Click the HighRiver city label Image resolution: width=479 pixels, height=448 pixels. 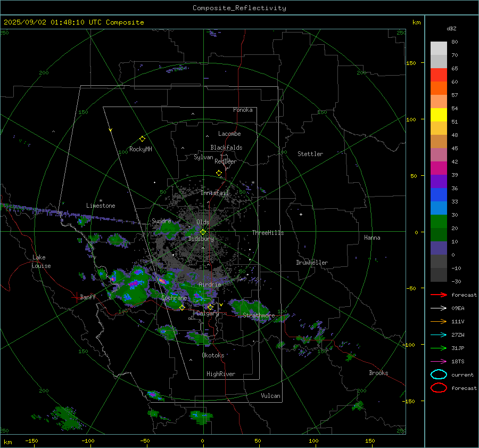coord(221,374)
